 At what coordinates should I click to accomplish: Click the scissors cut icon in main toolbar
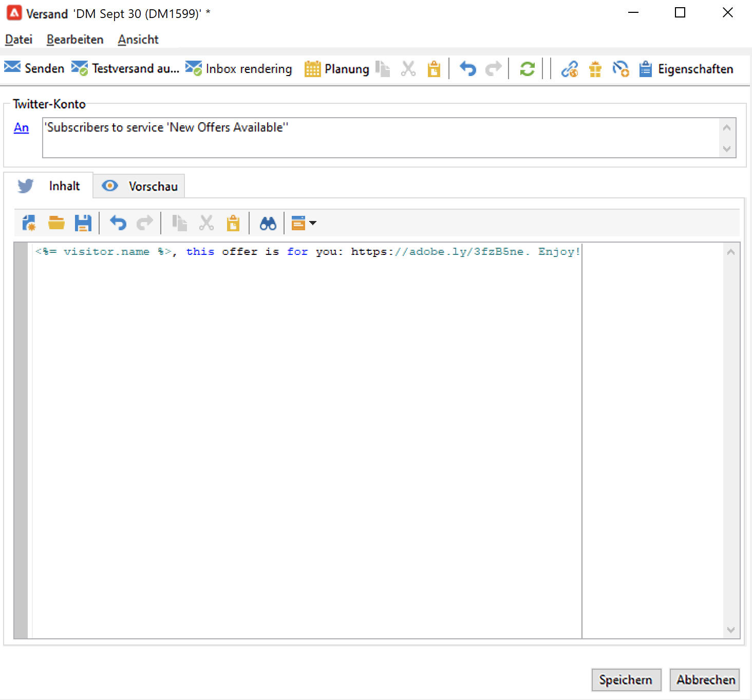point(408,68)
